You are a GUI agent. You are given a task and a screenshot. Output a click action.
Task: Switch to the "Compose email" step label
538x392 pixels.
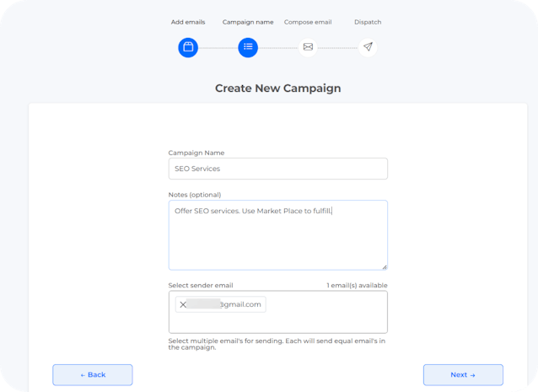pos(308,22)
